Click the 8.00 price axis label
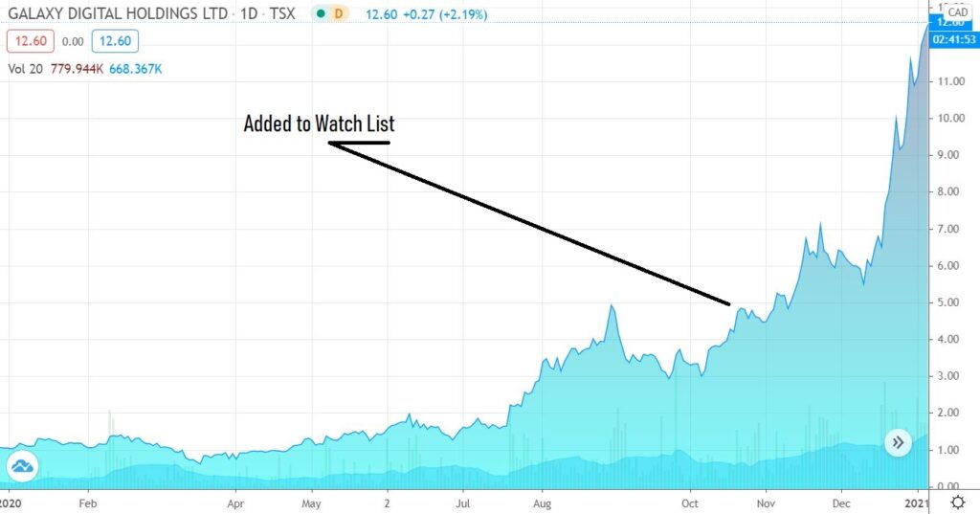980x514 pixels. (x=948, y=192)
